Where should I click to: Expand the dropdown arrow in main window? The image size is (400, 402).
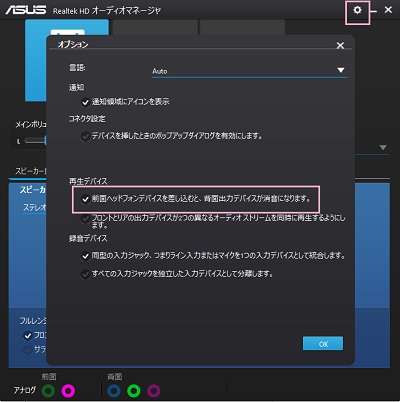click(x=383, y=147)
